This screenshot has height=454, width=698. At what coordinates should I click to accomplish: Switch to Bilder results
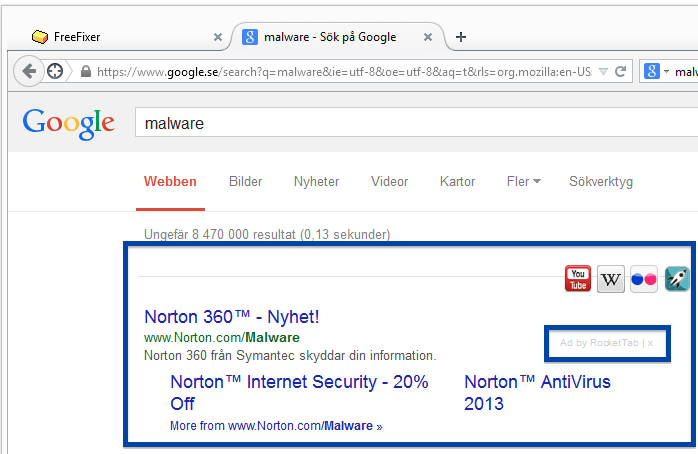[245, 182]
